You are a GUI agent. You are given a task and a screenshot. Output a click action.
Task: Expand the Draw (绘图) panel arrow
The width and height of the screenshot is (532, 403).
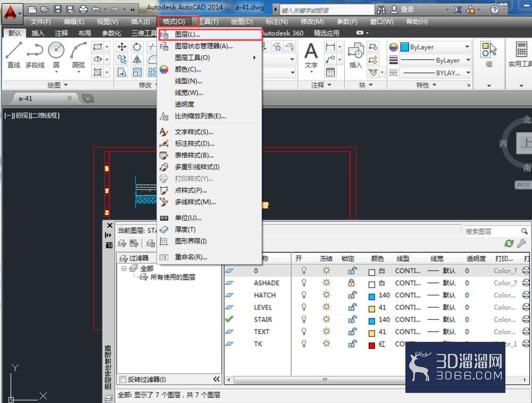(x=66, y=85)
